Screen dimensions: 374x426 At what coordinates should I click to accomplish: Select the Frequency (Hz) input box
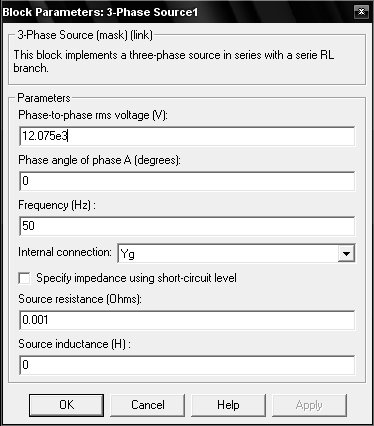(x=187, y=226)
